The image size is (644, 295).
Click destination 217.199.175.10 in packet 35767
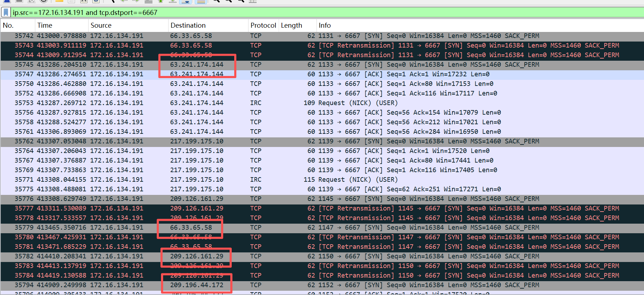click(x=197, y=160)
